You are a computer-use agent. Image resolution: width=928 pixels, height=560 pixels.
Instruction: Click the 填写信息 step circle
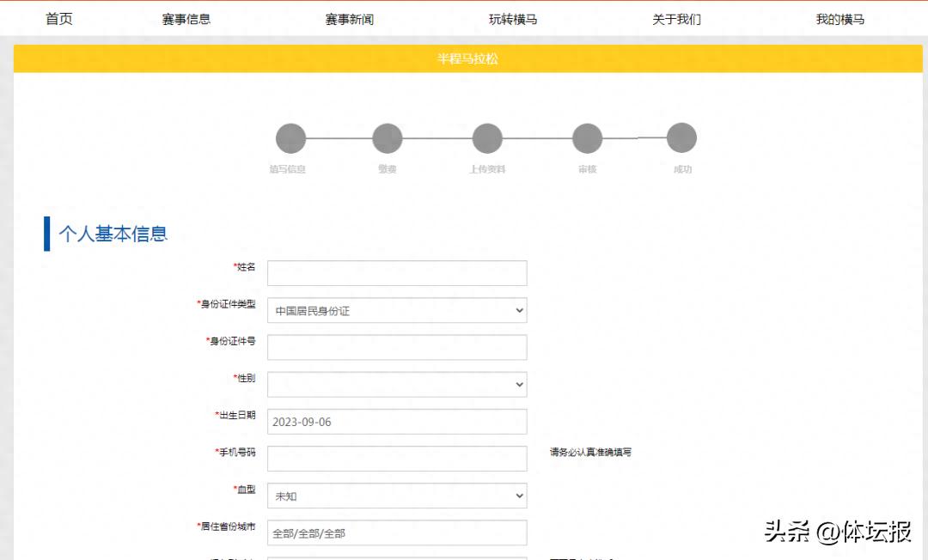coord(290,138)
